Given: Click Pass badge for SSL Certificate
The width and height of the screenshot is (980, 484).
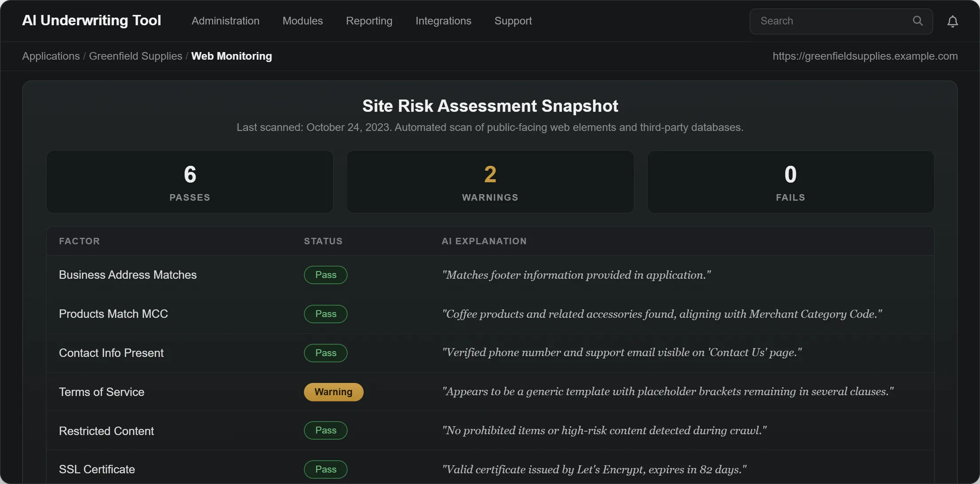Looking at the screenshot, I should coord(325,469).
